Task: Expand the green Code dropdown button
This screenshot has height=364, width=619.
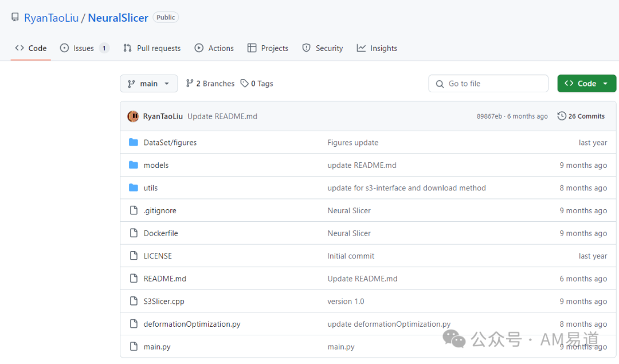Action: click(586, 84)
